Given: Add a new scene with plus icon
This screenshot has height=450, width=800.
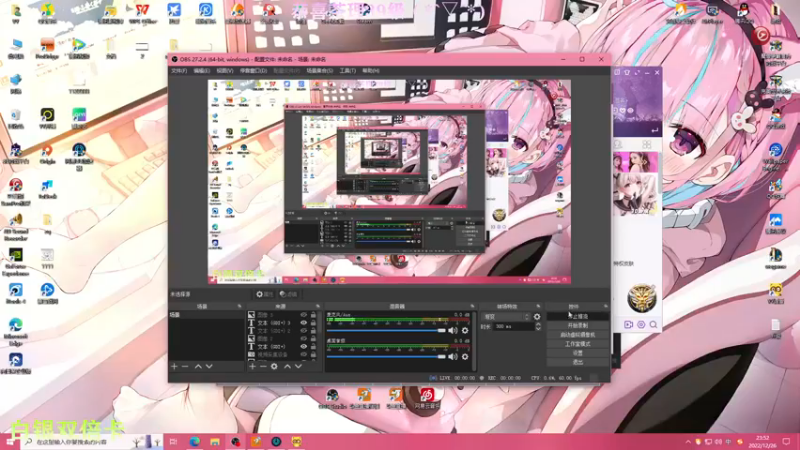Looking at the screenshot, I should (x=174, y=366).
